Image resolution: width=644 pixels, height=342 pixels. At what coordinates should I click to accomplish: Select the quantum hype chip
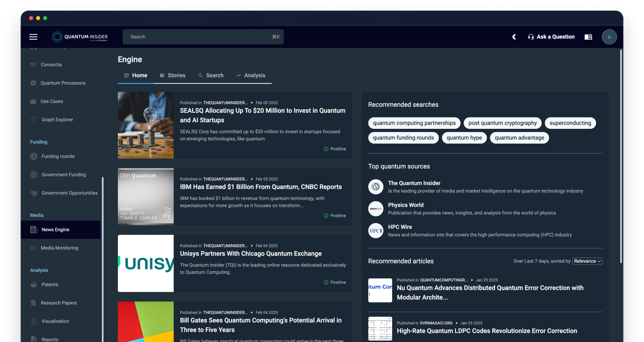click(464, 138)
